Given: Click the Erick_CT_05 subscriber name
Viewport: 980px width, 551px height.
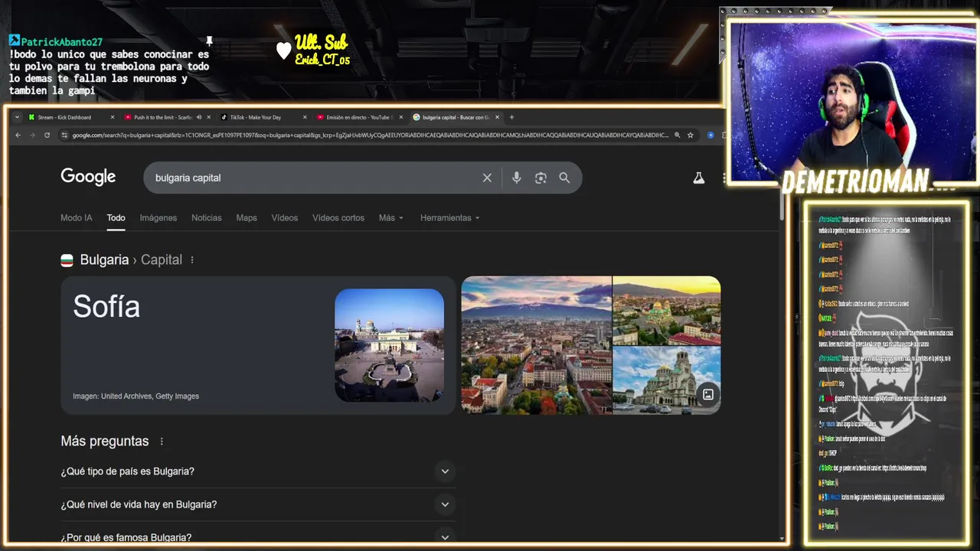Looking at the screenshot, I should (322, 60).
